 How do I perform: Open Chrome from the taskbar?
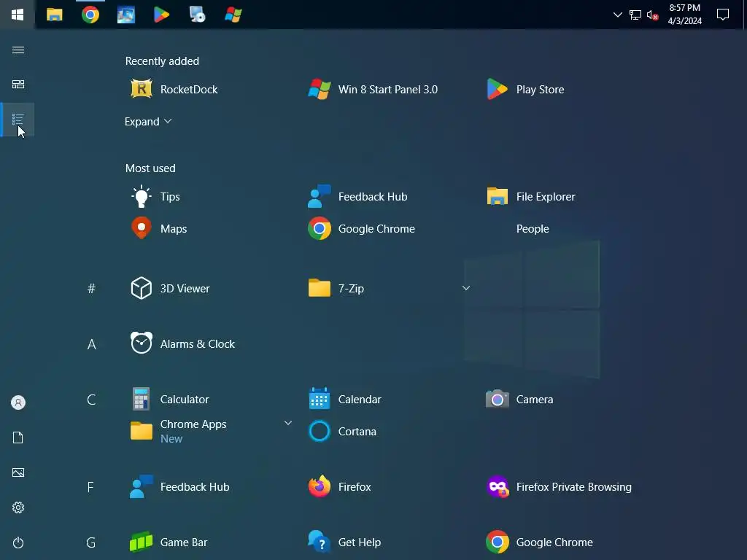(90, 15)
